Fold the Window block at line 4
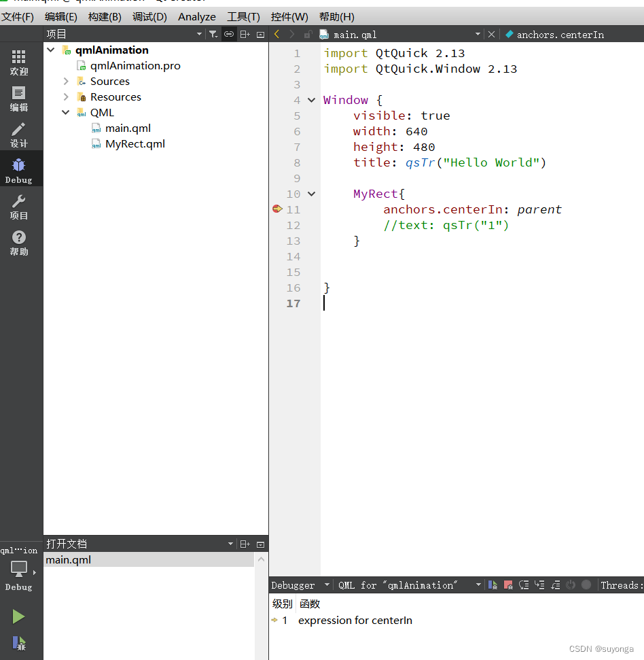644x660 pixels. click(x=311, y=100)
